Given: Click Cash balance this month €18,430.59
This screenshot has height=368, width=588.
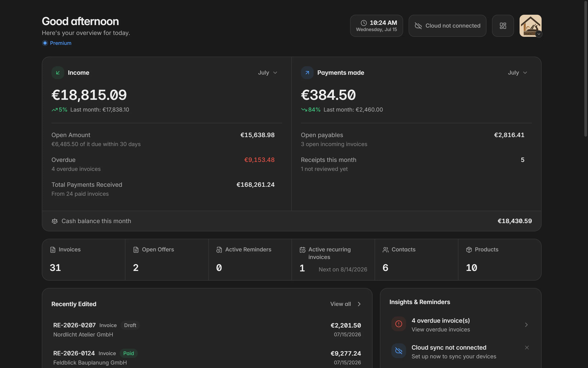Looking at the screenshot, I should tap(515, 221).
